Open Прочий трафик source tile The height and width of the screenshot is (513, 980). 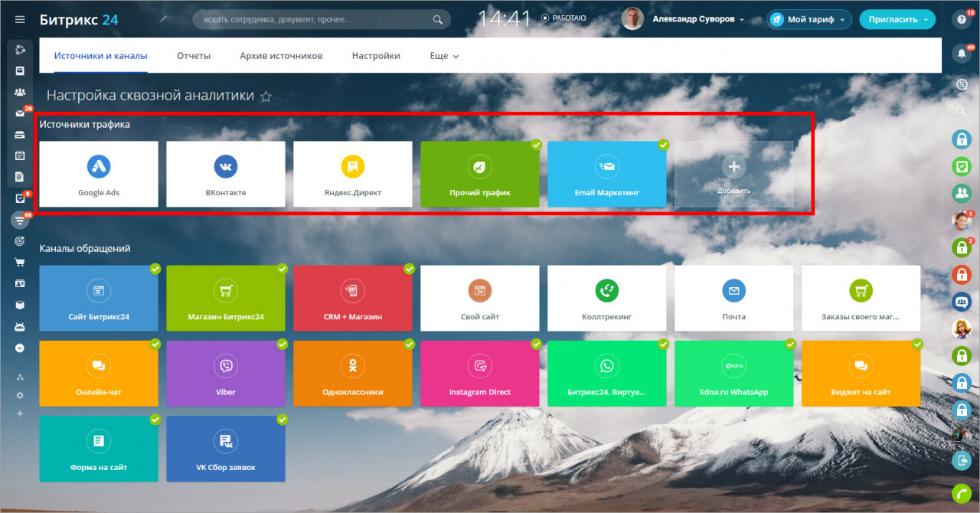tap(480, 174)
